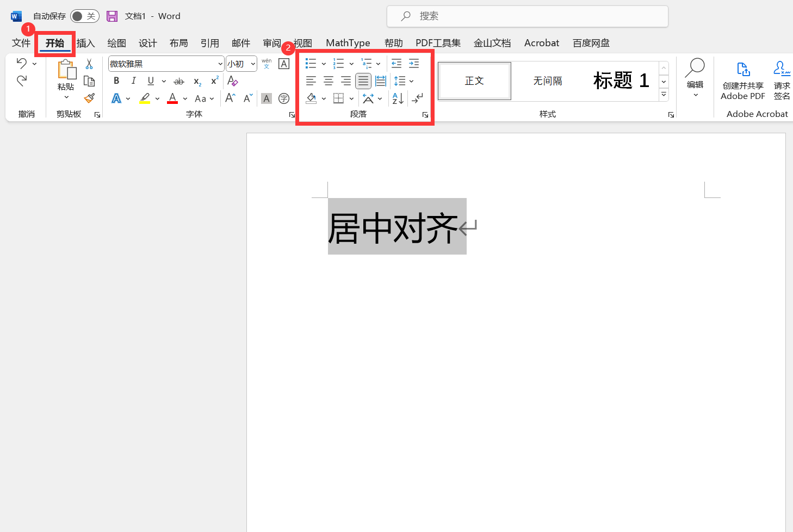This screenshot has width=793, height=532.
Task: Expand underline style options arrow
Action: click(164, 81)
